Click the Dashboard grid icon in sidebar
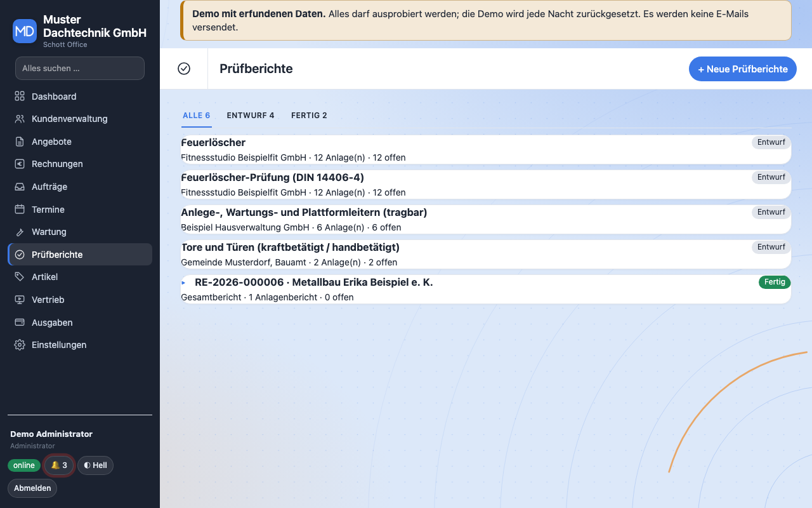Image resolution: width=812 pixels, height=508 pixels. coord(20,97)
